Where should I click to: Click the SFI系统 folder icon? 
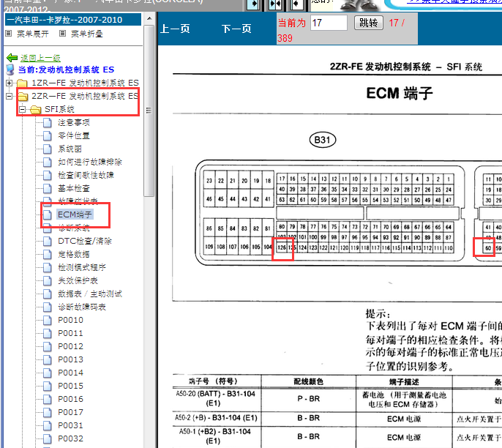pos(35,110)
